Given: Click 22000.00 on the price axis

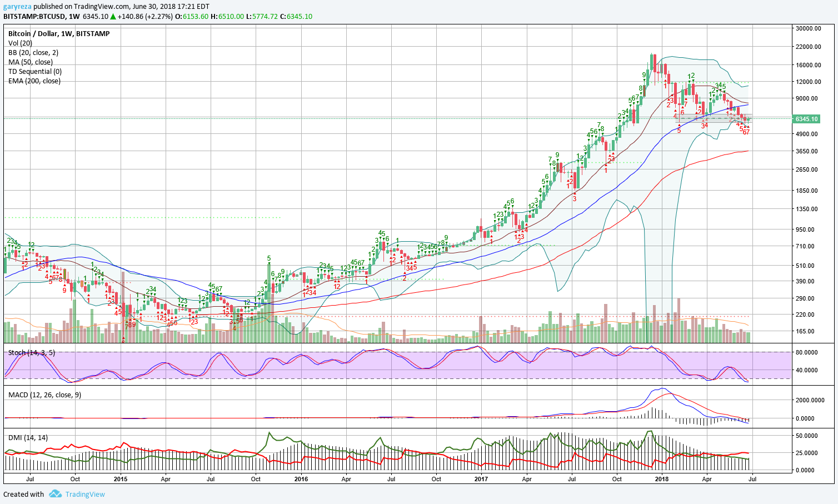Looking at the screenshot, I should click(808, 47).
